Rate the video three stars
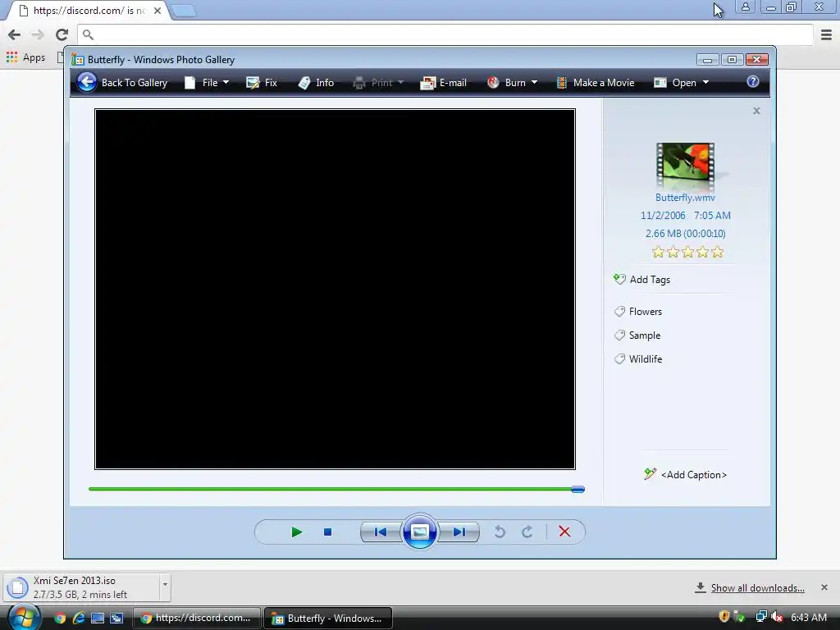The width and height of the screenshot is (840, 630). click(x=688, y=252)
